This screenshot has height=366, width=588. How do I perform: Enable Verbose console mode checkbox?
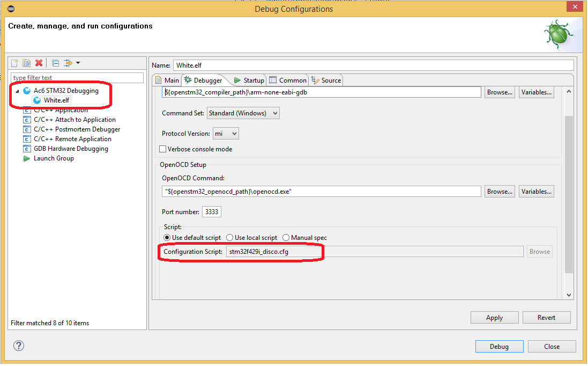pyautogui.click(x=163, y=149)
